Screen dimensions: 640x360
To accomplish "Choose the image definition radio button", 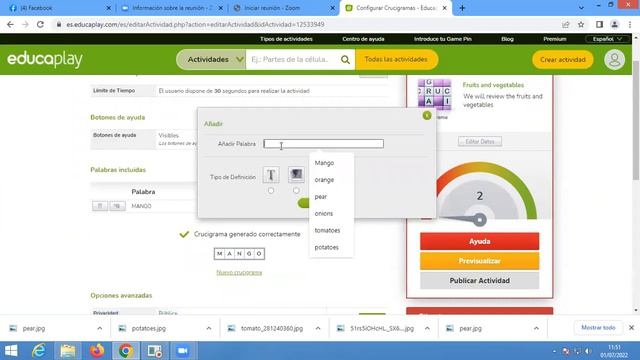I will pos(296,191).
